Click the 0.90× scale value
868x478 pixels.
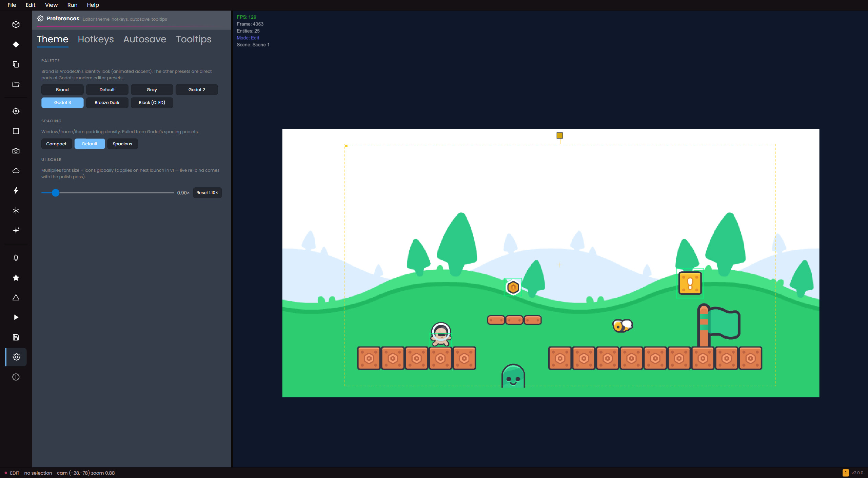(x=183, y=193)
